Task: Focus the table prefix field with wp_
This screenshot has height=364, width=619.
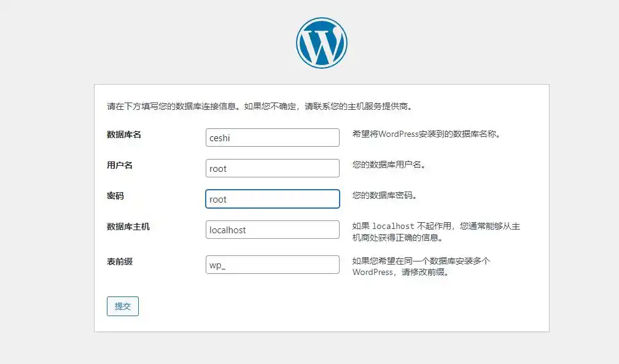Action: 272,265
